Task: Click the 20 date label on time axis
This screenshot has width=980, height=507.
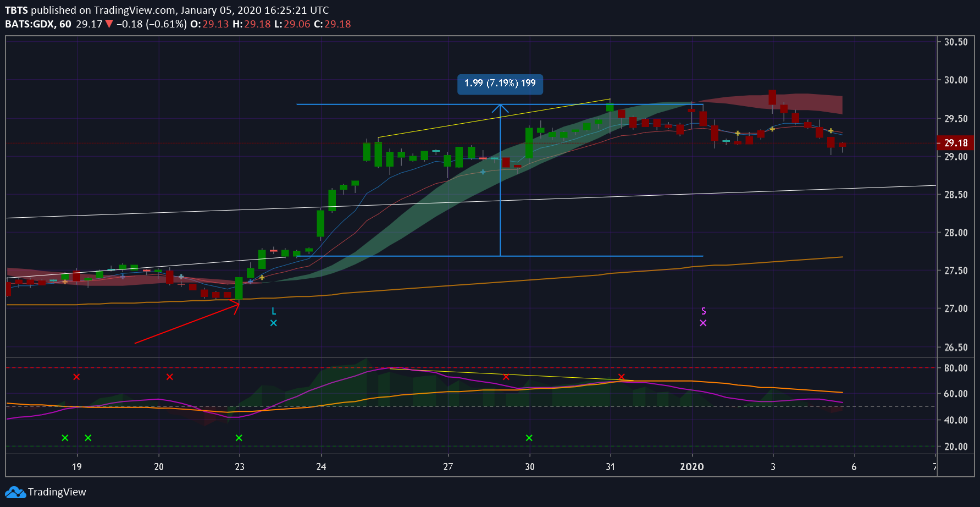Action: tap(159, 467)
